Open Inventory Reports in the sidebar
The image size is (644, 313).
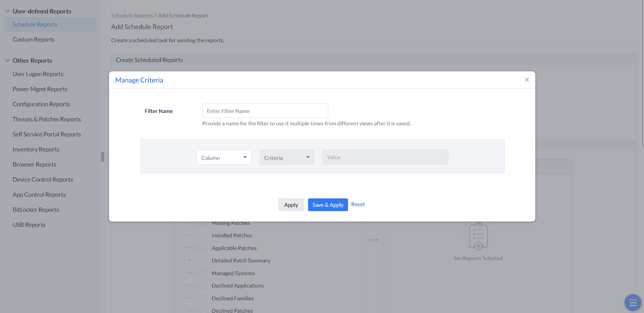(36, 149)
